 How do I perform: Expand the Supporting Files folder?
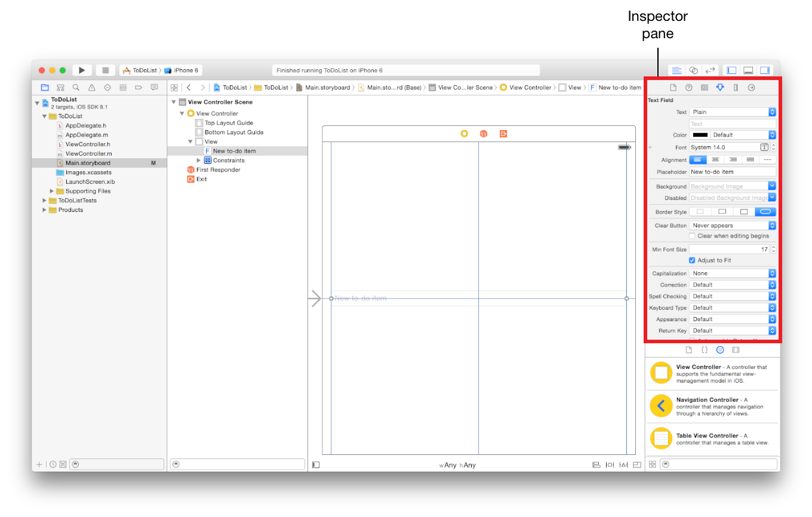(52, 191)
